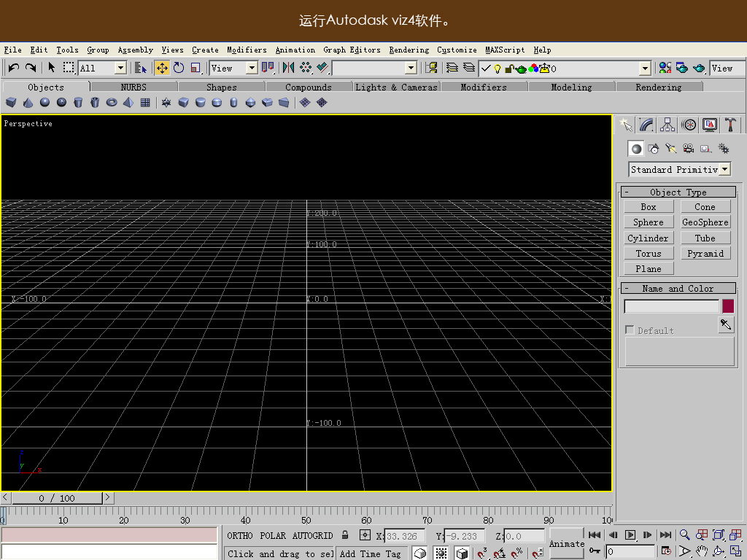Open the Modify command panel tab
This screenshot has width=747, height=560.
646,125
